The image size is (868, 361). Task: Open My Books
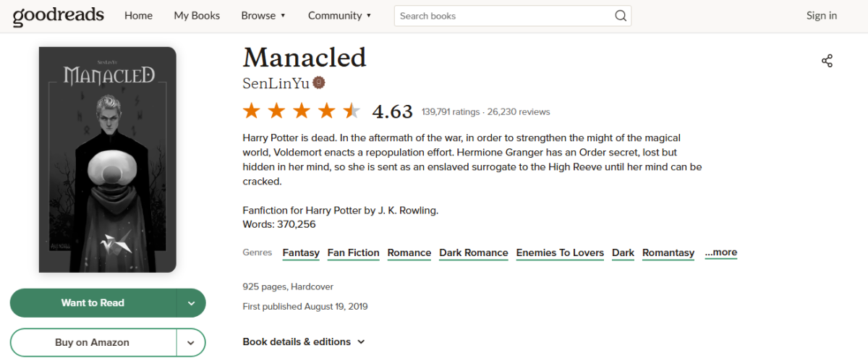click(197, 15)
